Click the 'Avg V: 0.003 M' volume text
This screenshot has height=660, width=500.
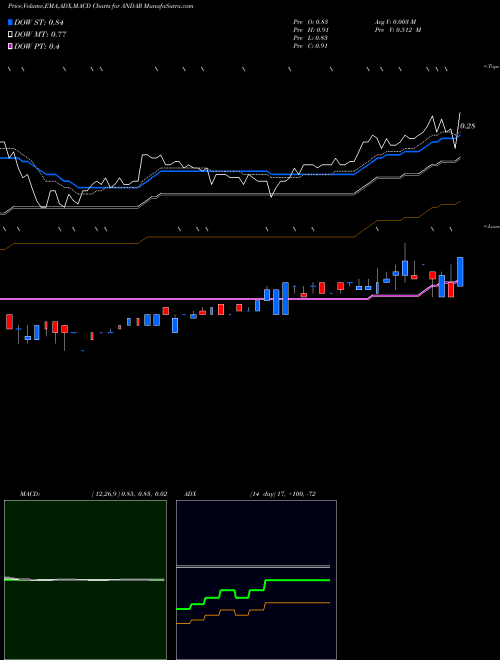[x=395, y=21]
